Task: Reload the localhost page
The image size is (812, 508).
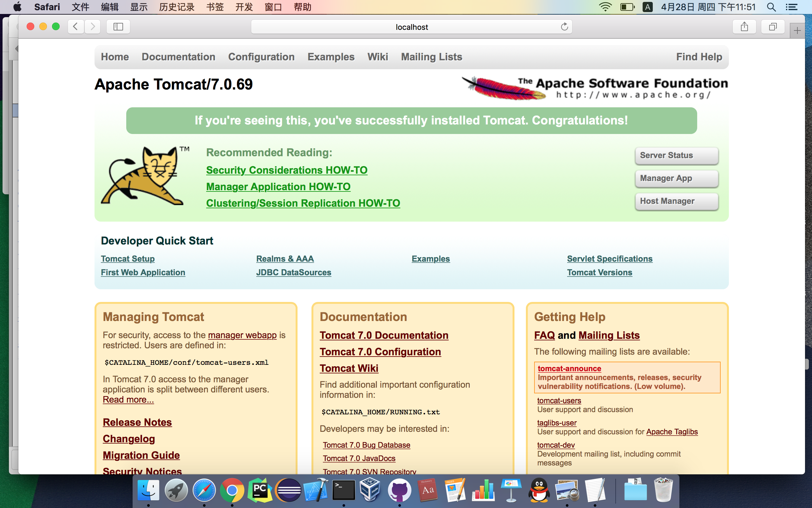Action: coord(564,27)
